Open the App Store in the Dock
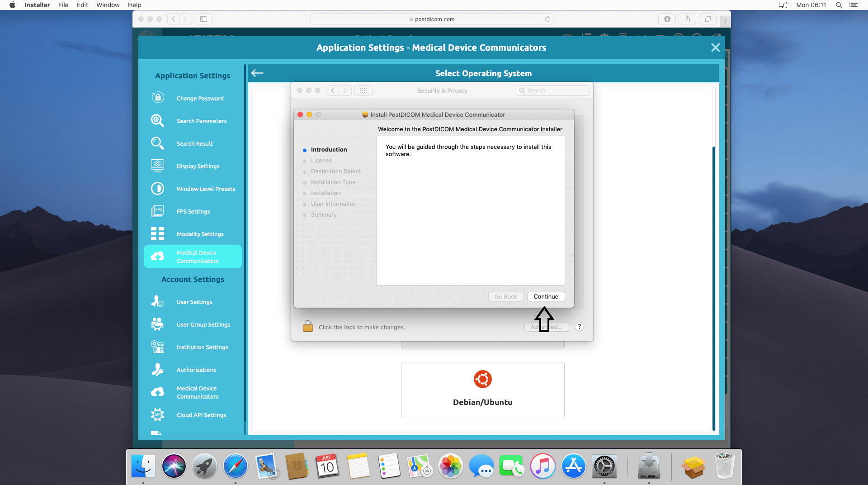868x485 pixels. pos(574,466)
